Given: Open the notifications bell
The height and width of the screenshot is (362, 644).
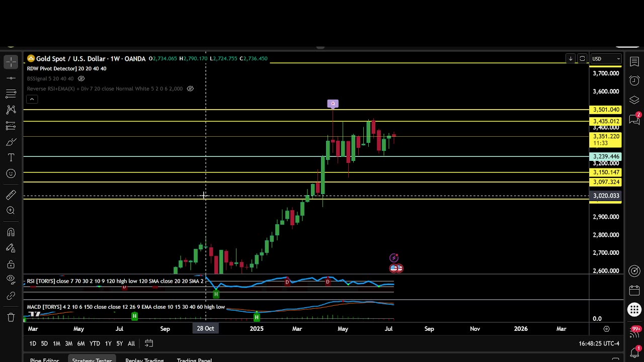Looking at the screenshot, I should 634,351.
